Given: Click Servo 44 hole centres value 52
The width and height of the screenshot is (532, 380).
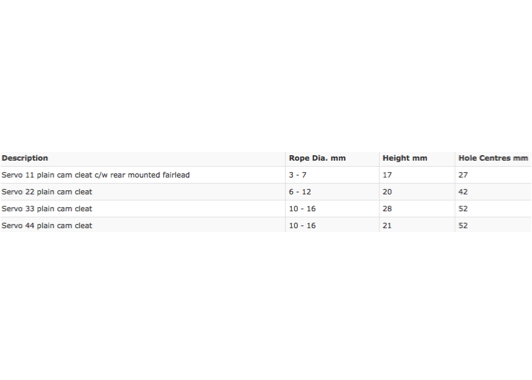Looking at the screenshot, I should 463,226.
